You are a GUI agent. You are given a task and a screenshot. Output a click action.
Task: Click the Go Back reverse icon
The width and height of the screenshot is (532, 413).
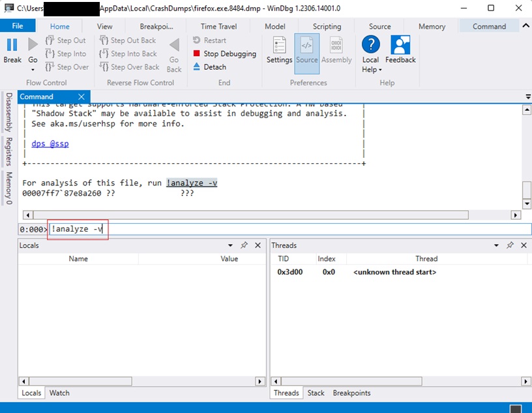click(174, 45)
